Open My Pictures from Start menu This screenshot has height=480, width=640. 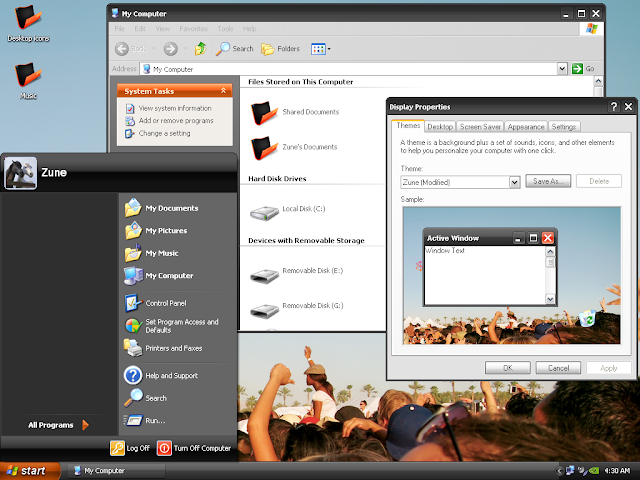point(156,231)
